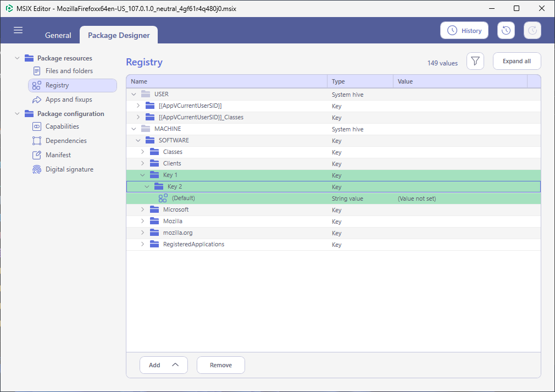Click the Value column header
The image size is (555, 392).
point(460,81)
